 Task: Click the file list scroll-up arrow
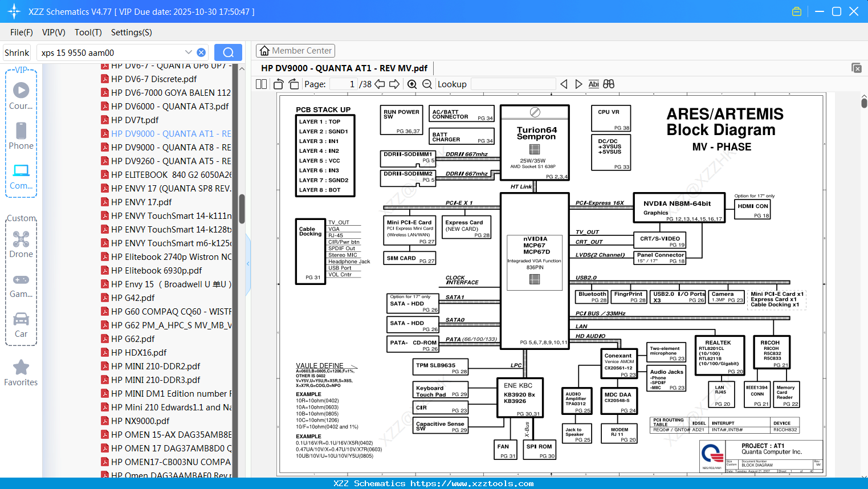point(242,69)
